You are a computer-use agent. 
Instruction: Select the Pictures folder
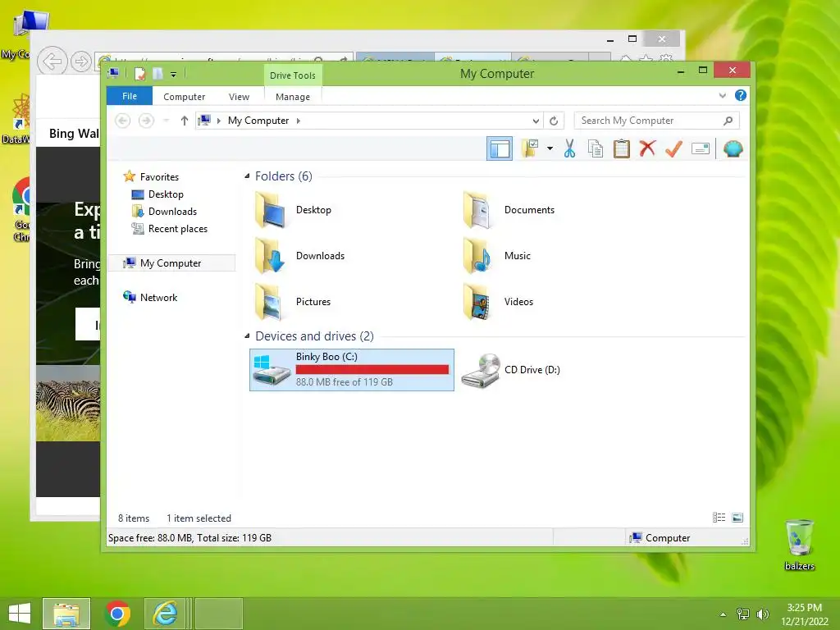(293, 302)
